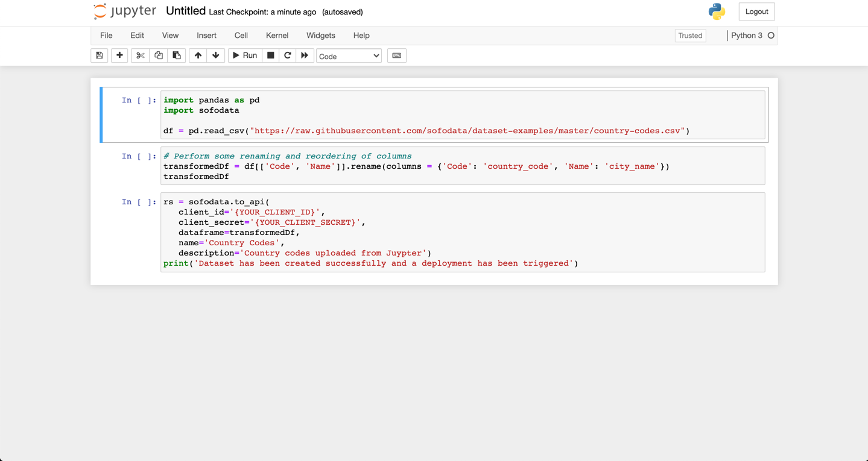Open the Widgets menu

[x=321, y=36]
